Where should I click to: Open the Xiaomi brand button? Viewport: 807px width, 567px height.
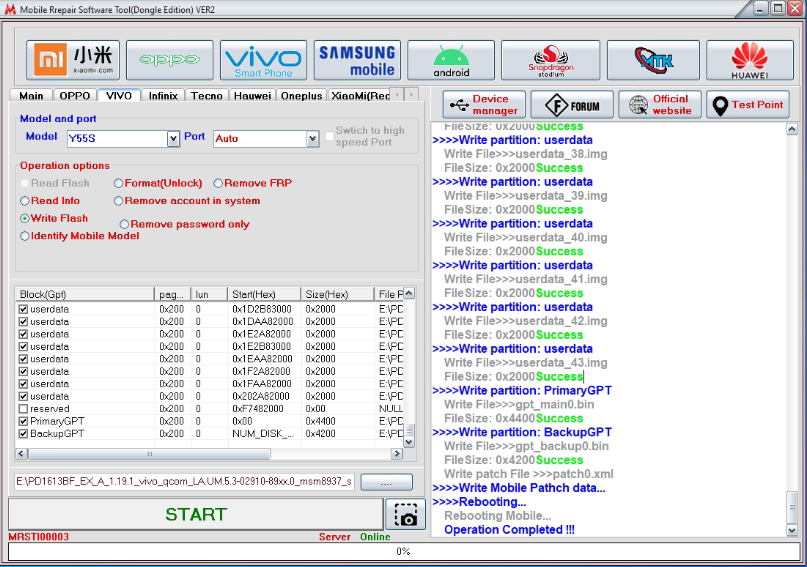tap(73, 60)
